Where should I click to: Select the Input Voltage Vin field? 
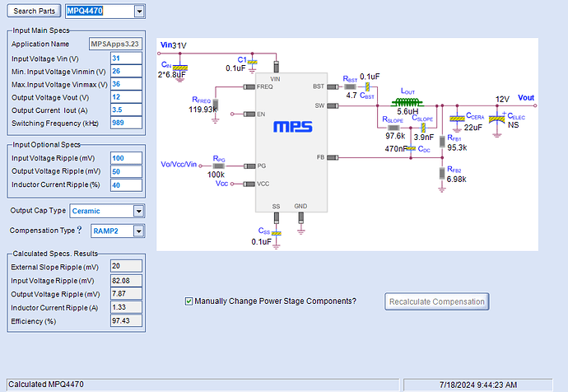(126, 58)
